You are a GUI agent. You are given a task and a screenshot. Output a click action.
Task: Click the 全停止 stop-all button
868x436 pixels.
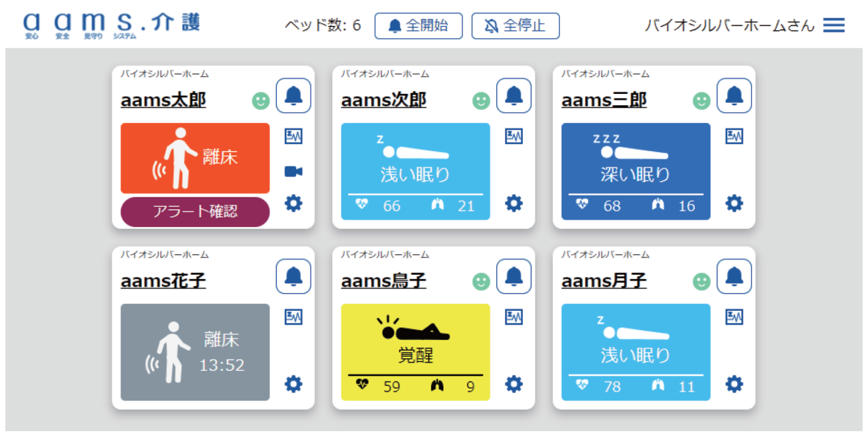515,26
